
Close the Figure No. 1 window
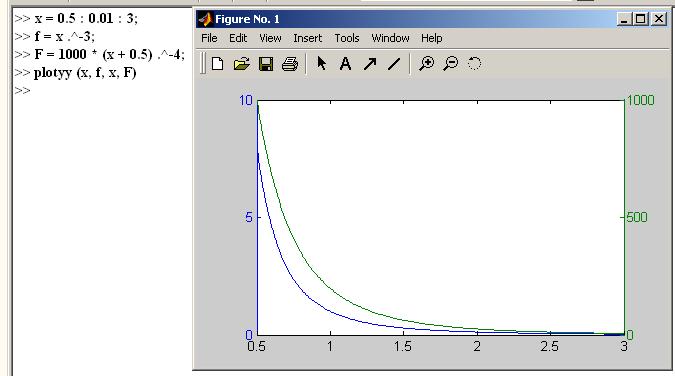point(659,19)
